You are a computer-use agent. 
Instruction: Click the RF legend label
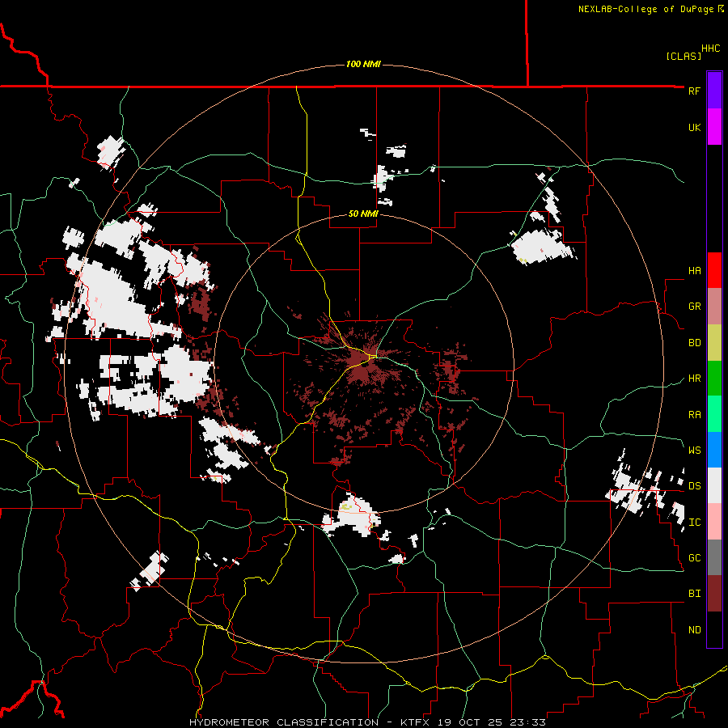pos(694,91)
